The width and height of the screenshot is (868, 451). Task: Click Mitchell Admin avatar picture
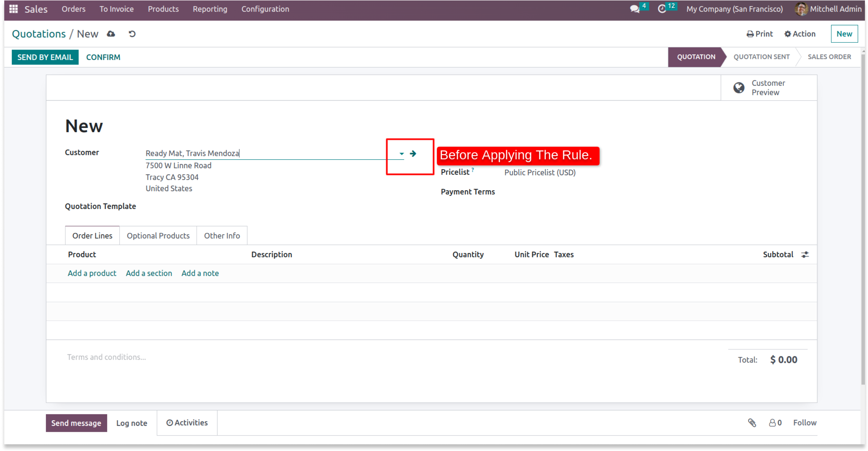[x=801, y=9]
